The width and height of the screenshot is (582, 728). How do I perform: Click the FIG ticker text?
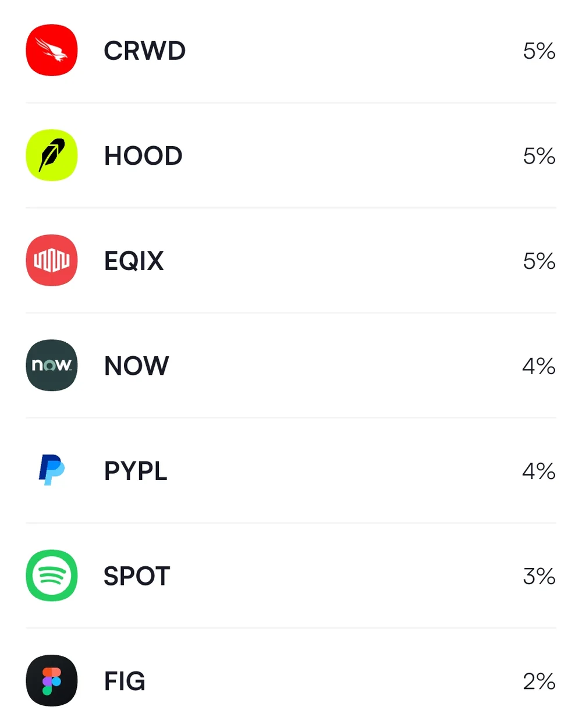point(125,681)
